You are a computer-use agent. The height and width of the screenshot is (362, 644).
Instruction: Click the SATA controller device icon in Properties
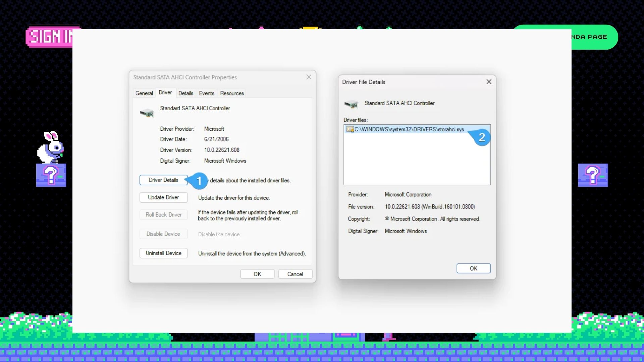point(147,113)
